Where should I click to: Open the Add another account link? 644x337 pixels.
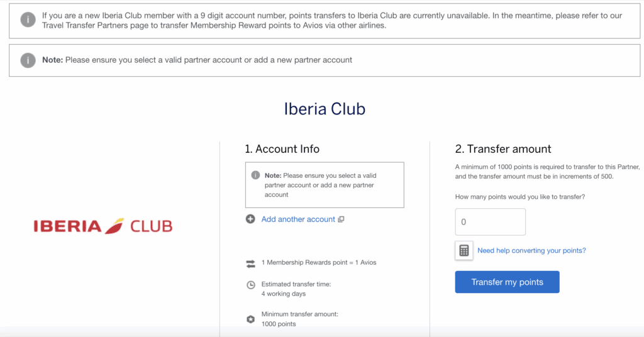click(298, 219)
